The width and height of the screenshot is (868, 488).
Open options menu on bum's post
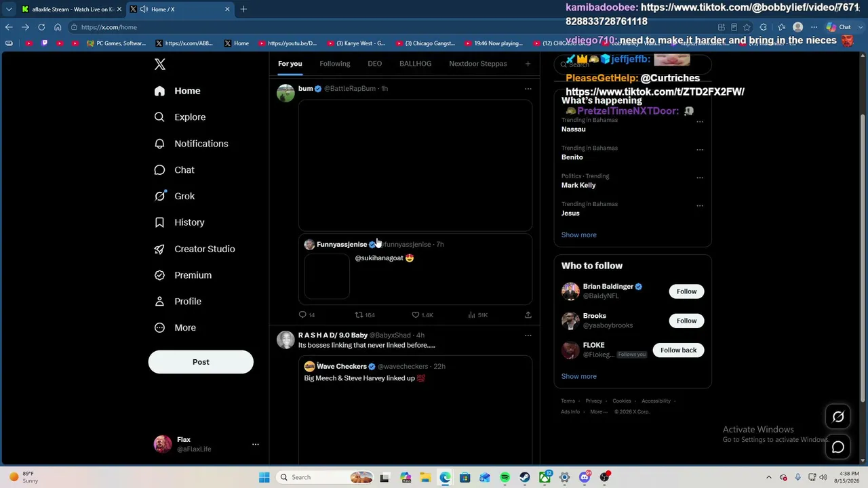point(528,88)
